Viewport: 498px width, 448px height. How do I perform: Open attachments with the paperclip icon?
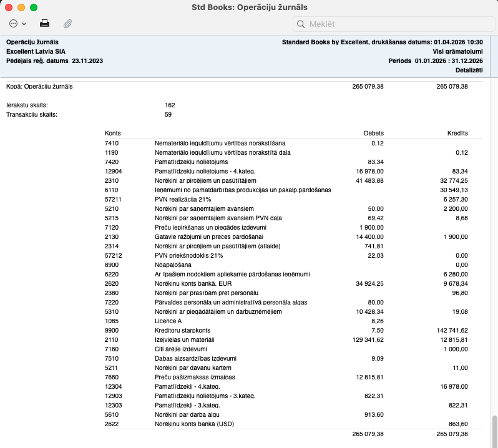tap(67, 24)
